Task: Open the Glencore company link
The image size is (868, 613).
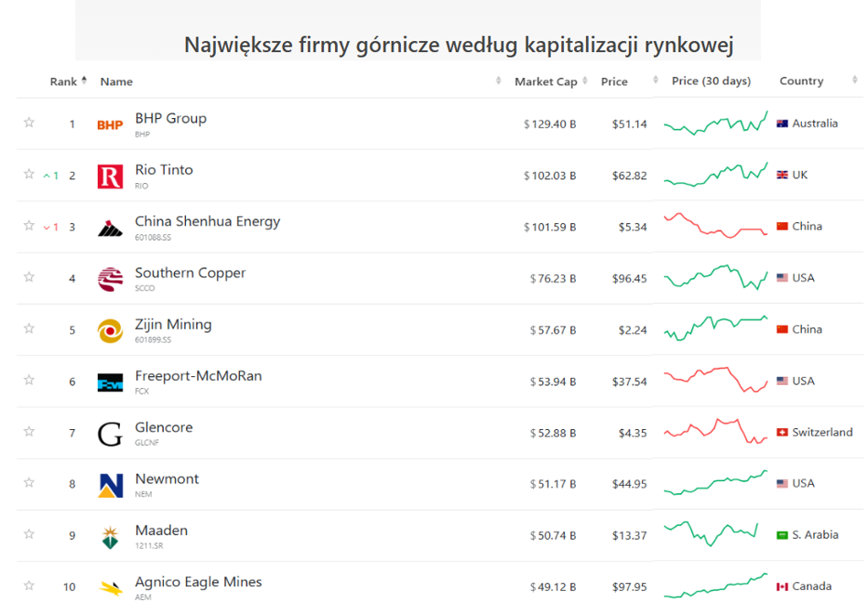Action: (x=164, y=427)
